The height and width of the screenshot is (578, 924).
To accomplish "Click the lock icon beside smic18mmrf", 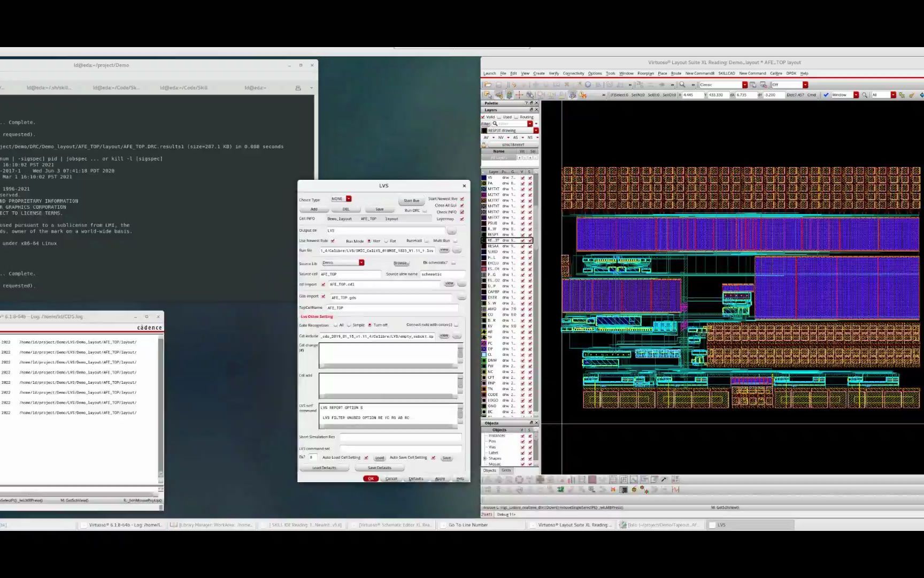I will click(483, 144).
